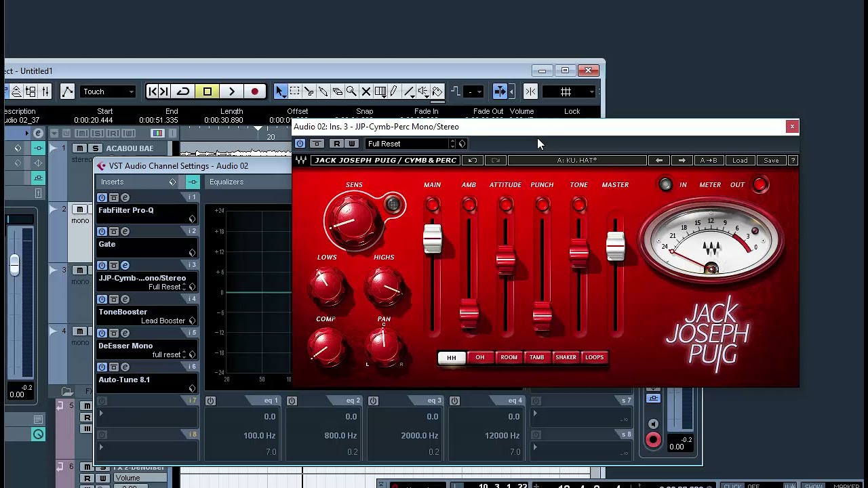The width and height of the screenshot is (868, 488).
Task: Select the Color paint bucket tool
Action: point(437,91)
